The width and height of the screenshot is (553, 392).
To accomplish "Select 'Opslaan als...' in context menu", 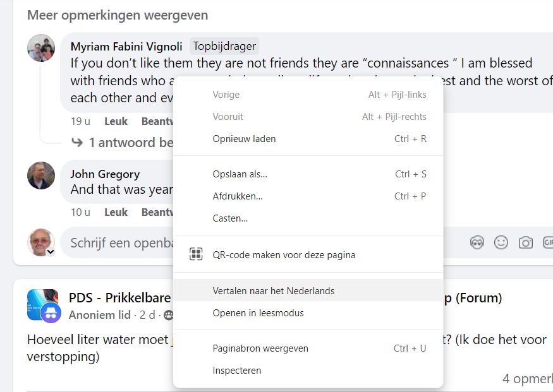I will coord(240,174).
